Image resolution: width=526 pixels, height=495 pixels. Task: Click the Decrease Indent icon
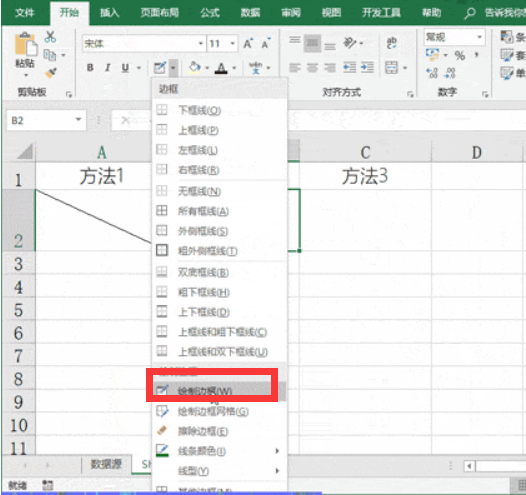(x=350, y=68)
